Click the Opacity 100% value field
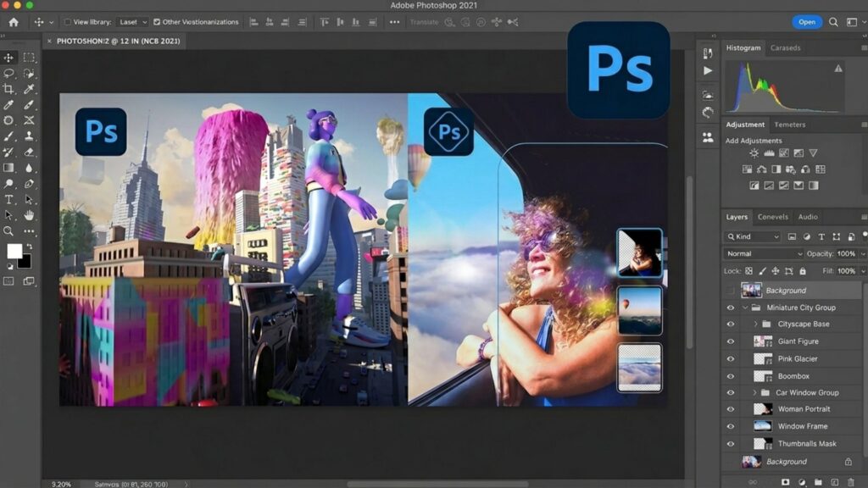The width and height of the screenshot is (868, 488). (x=846, y=254)
